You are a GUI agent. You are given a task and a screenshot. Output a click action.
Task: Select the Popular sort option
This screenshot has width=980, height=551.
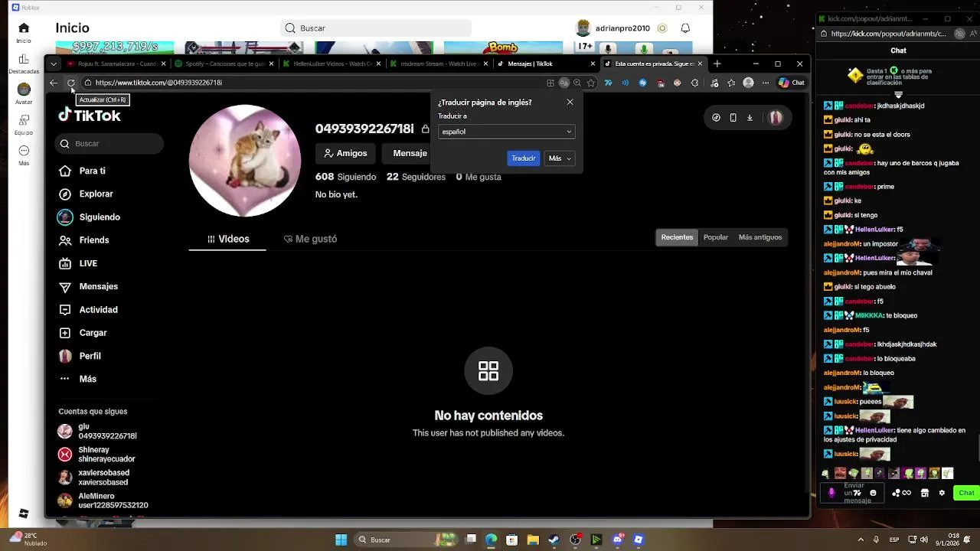[716, 237]
